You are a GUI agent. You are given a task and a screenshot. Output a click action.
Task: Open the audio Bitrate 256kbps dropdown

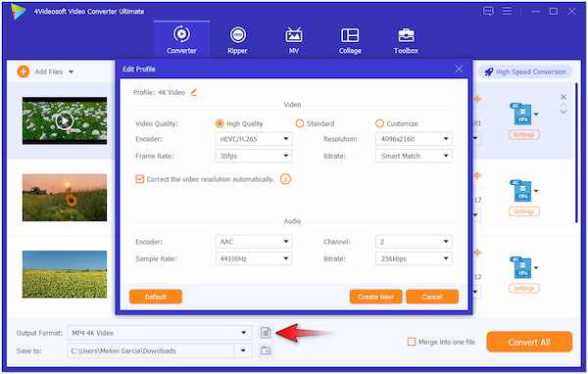tap(414, 258)
